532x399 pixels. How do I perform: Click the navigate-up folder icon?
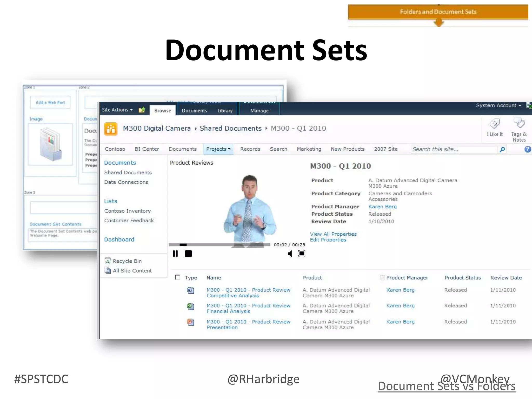tap(142, 110)
